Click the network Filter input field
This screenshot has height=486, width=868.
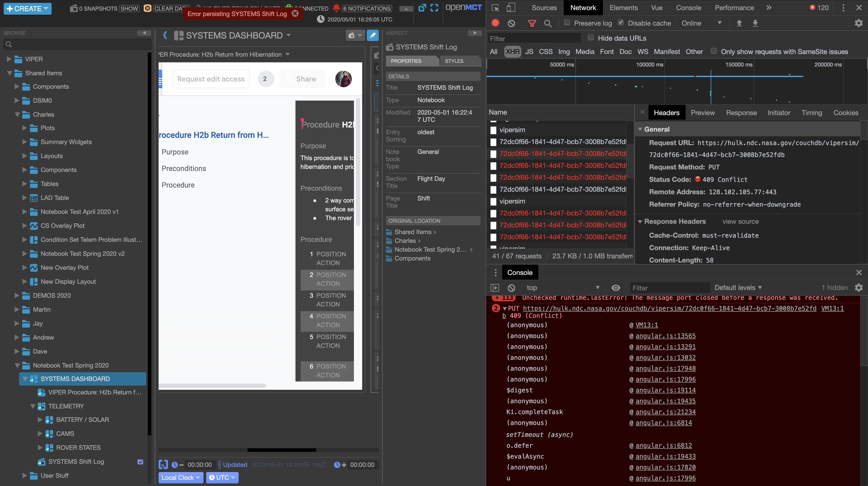click(534, 38)
